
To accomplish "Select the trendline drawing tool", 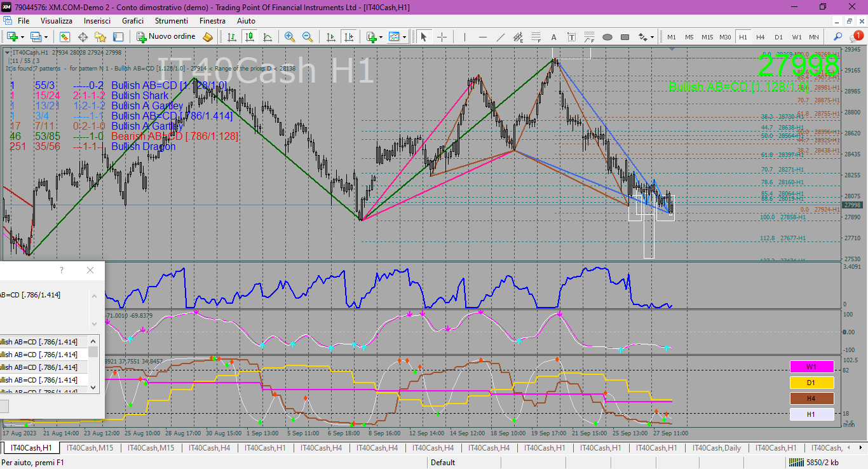I will (x=500, y=37).
